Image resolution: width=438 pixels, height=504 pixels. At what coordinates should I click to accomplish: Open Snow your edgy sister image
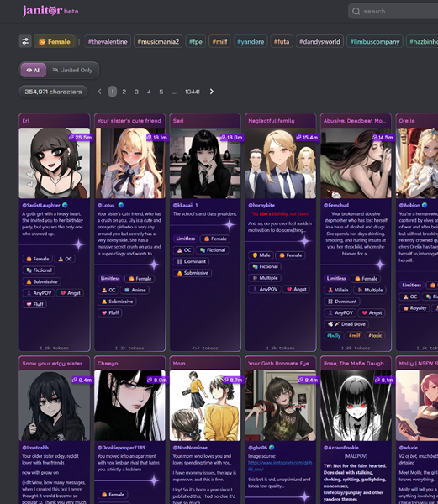pyautogui.click(x=55, y=406)
